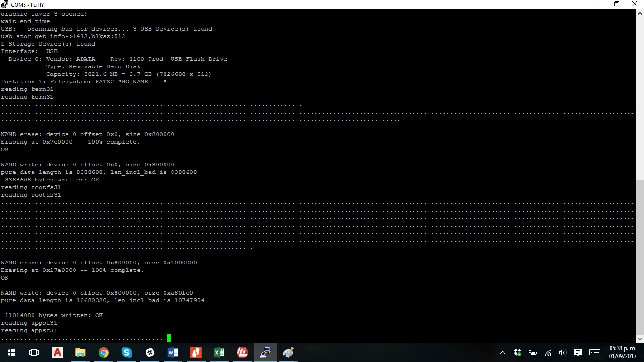
Task: Select the PuTTY taskbar icon
Action: point(265,353)
